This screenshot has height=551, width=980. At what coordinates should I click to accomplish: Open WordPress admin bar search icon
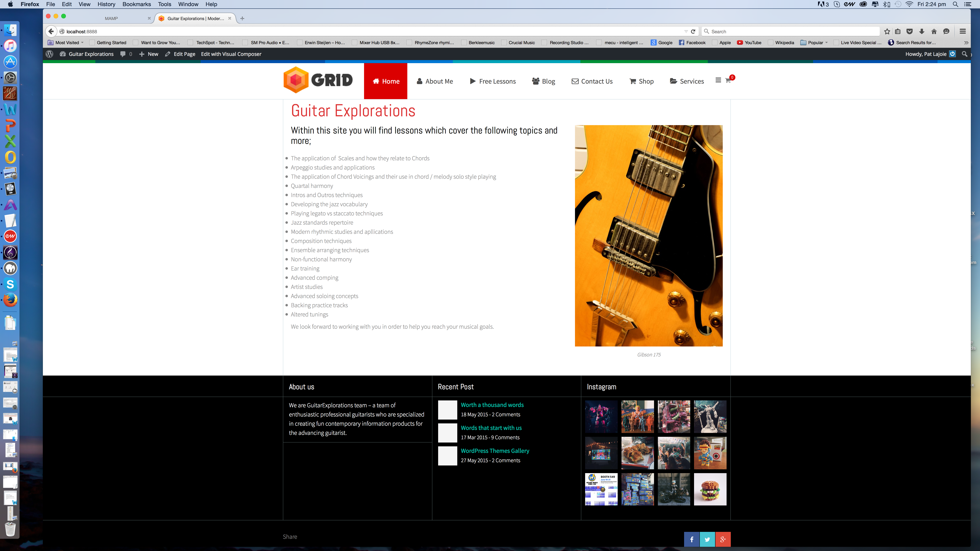(964, 54)
